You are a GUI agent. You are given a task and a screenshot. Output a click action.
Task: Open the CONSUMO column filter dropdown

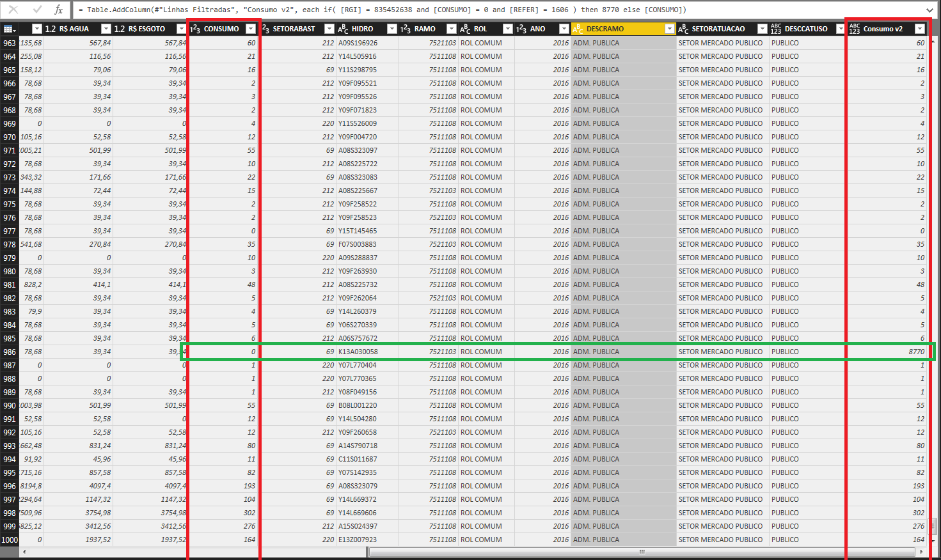251,29
